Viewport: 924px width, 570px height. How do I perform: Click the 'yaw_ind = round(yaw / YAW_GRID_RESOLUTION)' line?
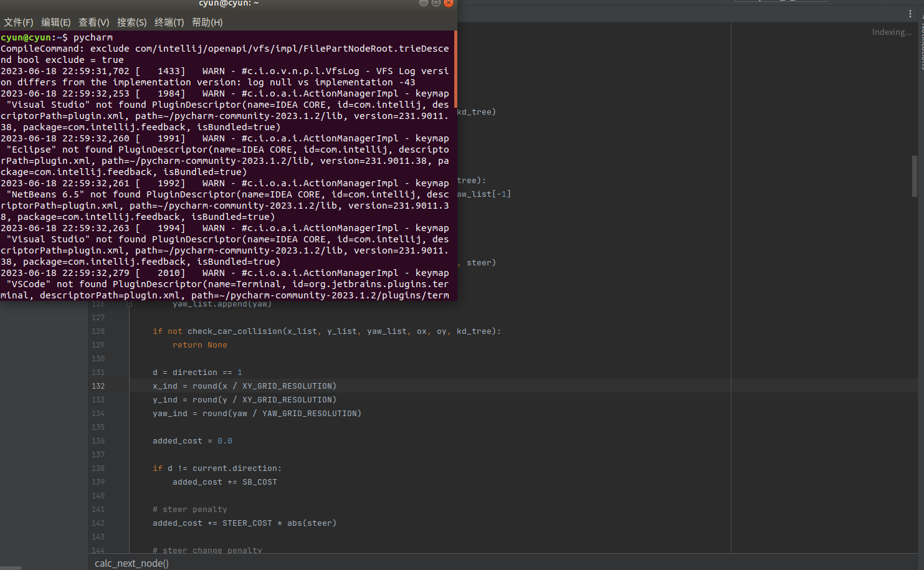257,414
